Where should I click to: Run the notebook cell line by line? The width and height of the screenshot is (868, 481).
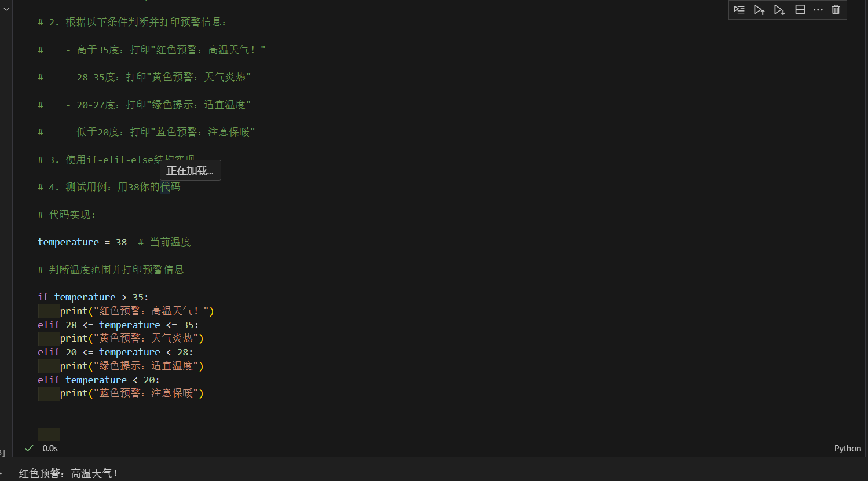(739, 9)
